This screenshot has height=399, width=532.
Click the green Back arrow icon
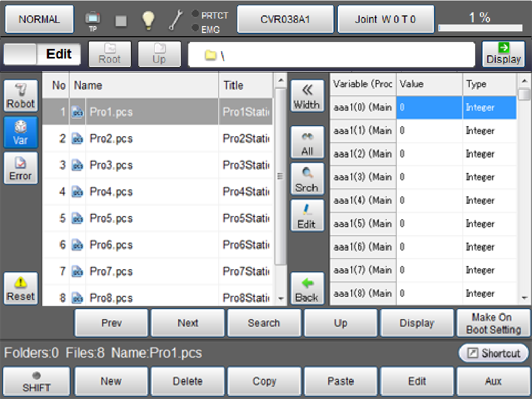[306, 290]
